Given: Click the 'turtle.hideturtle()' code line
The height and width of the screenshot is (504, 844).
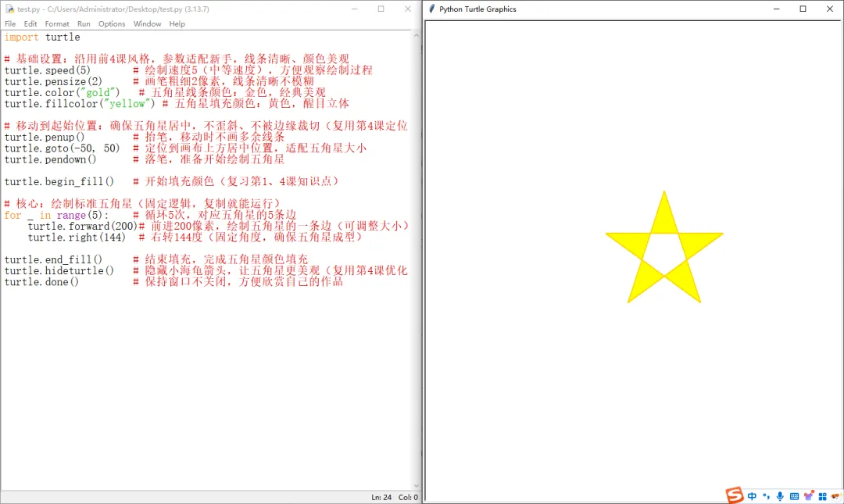Looking at the screenshot, I should (59, 271).
